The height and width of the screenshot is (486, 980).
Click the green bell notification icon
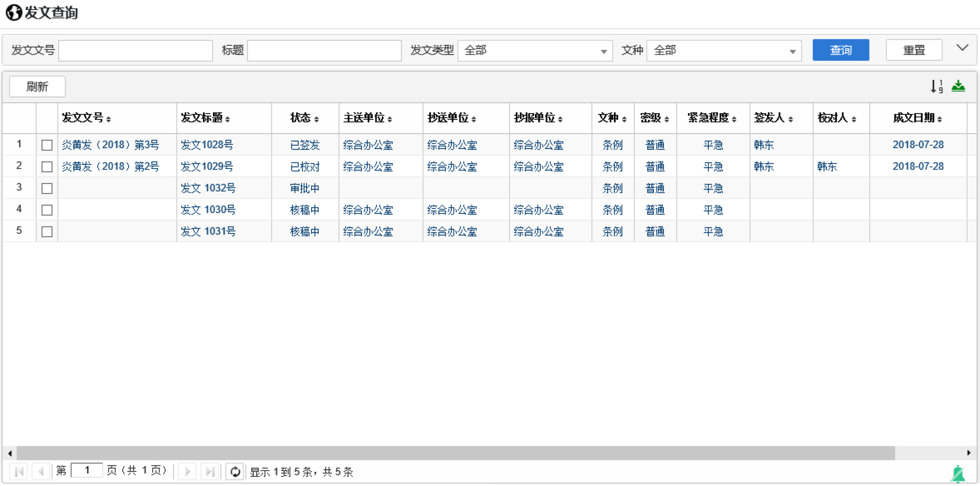pyautogui.click(x=958, y=474)
